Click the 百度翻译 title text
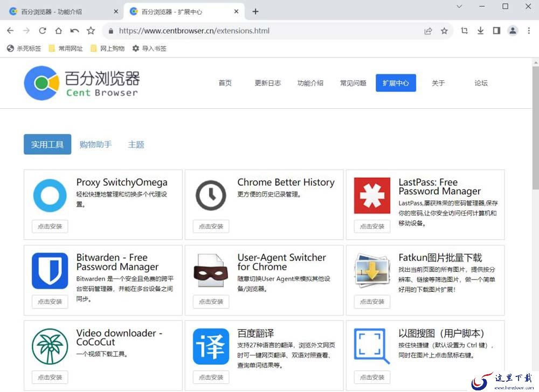539x392 pixels. 255,333
